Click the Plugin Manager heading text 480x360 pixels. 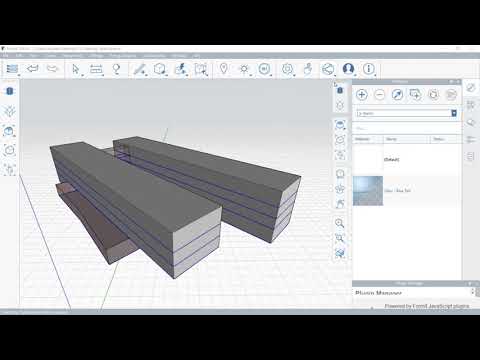378,293
